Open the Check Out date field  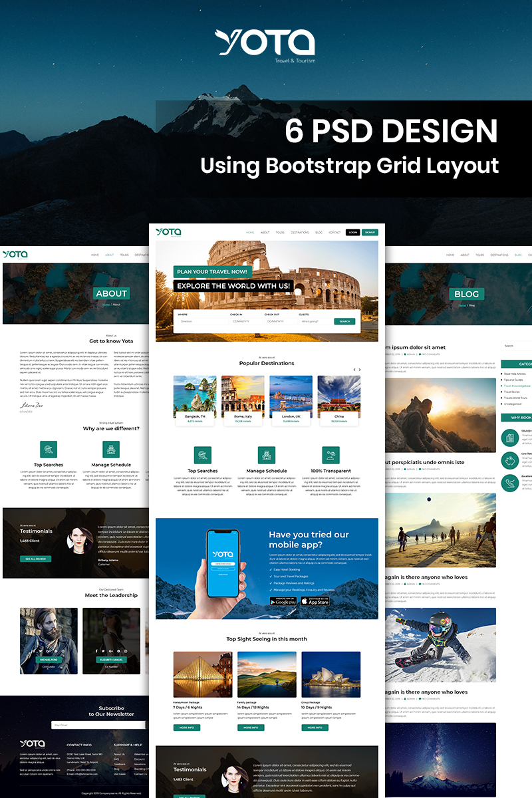pos(279,321)
